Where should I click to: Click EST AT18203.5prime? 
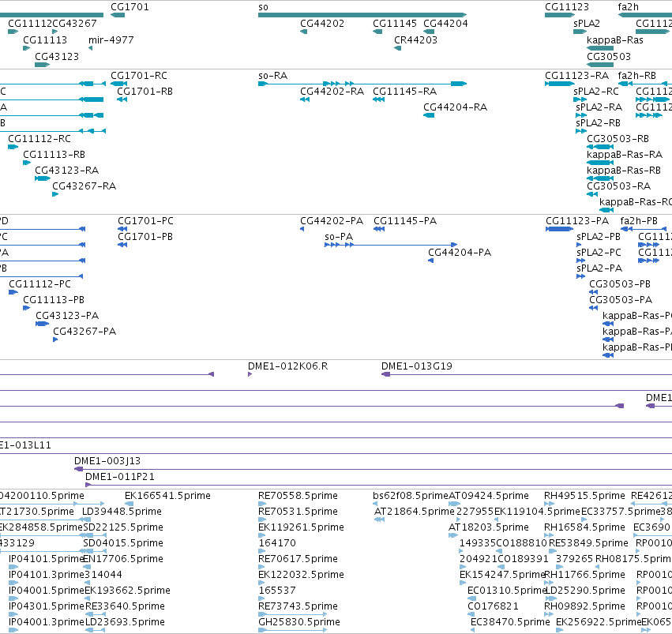click(489, 527)
